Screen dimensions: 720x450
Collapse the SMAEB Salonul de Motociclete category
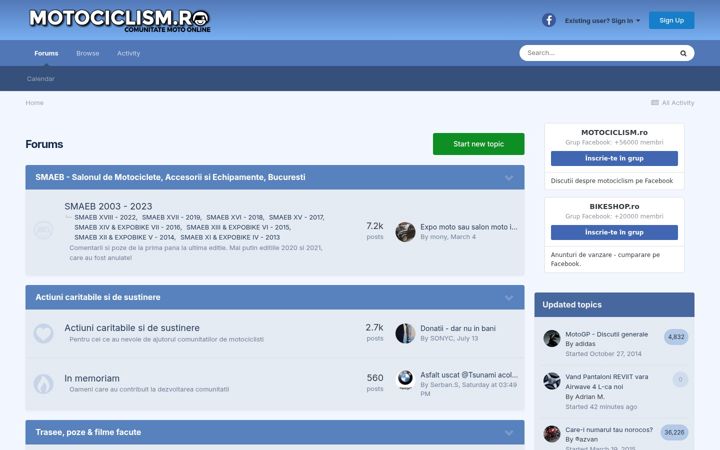point(509,178)
